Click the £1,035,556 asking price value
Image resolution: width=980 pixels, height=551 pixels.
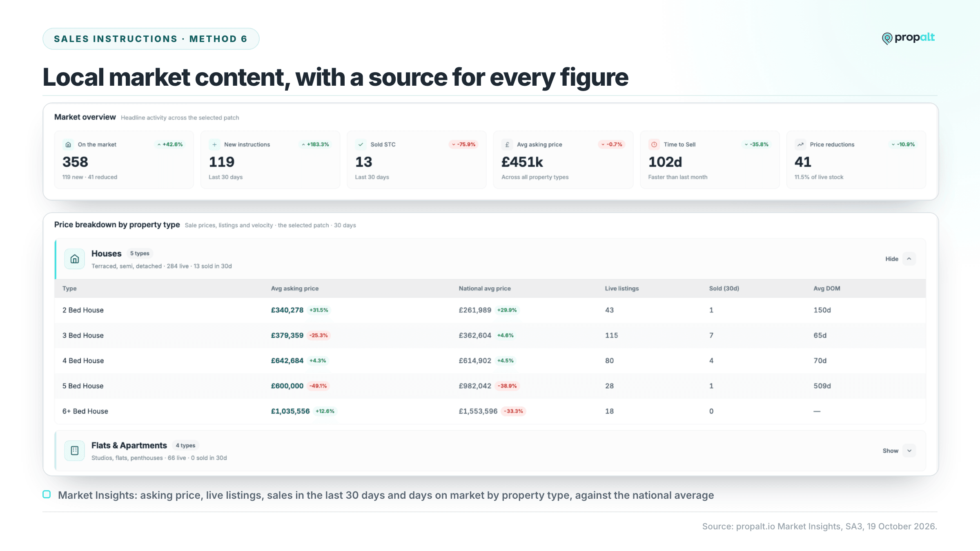coord(290,411)
